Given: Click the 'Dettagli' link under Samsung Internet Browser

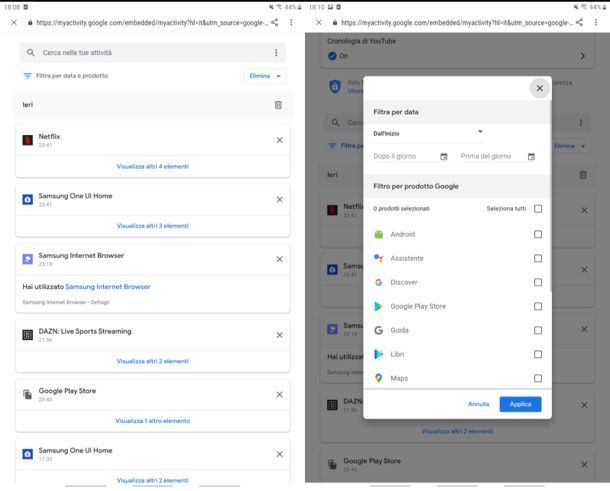Looking at the screenshot, I should (x=100, y=302).
